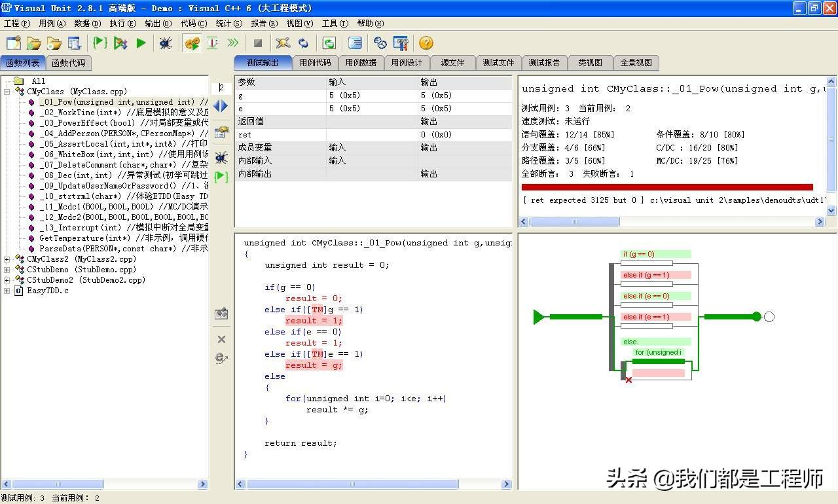
Task: Click the current case number field
Action: click(x=221, y=88)
